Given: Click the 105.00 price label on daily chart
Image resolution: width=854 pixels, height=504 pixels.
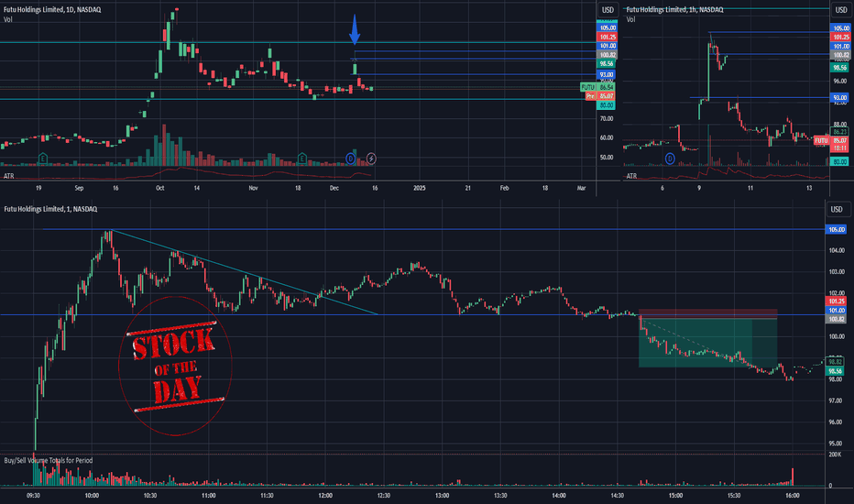Looking at the screenshot, I should click(607, 27).
